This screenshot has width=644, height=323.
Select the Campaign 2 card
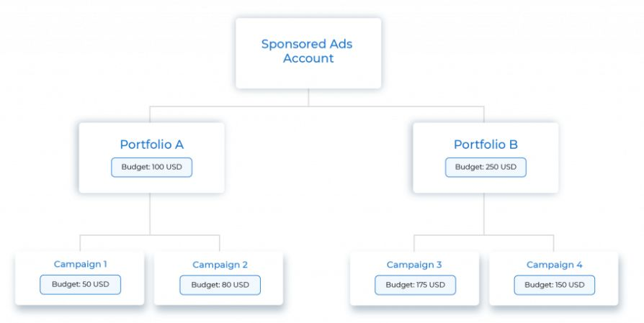point(218,278)
